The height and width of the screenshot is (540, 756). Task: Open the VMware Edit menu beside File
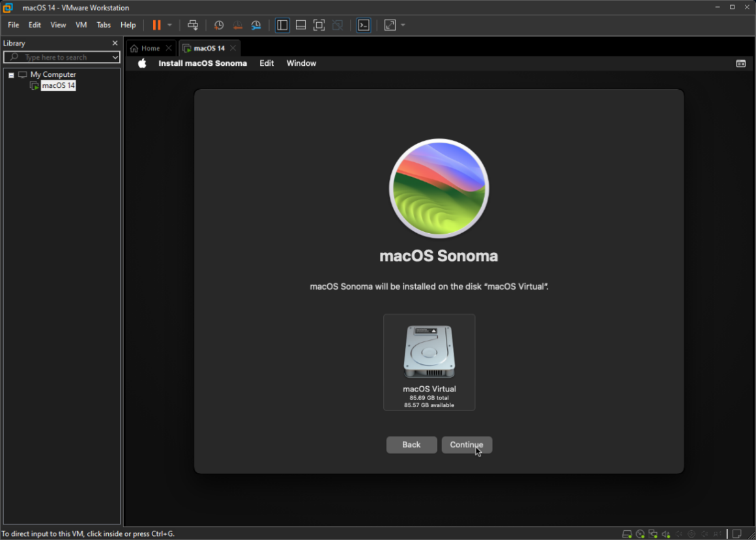coord(35,25)
